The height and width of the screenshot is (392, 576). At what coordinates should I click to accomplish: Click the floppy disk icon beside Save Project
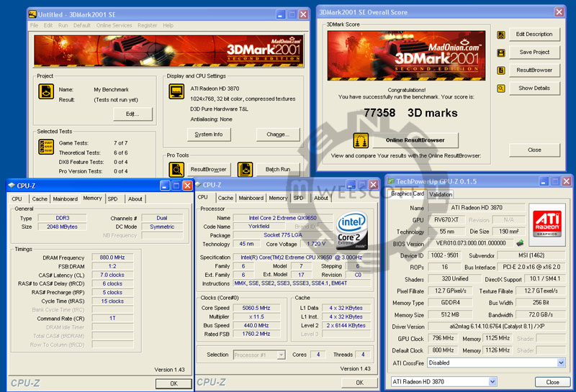point(501,53)
